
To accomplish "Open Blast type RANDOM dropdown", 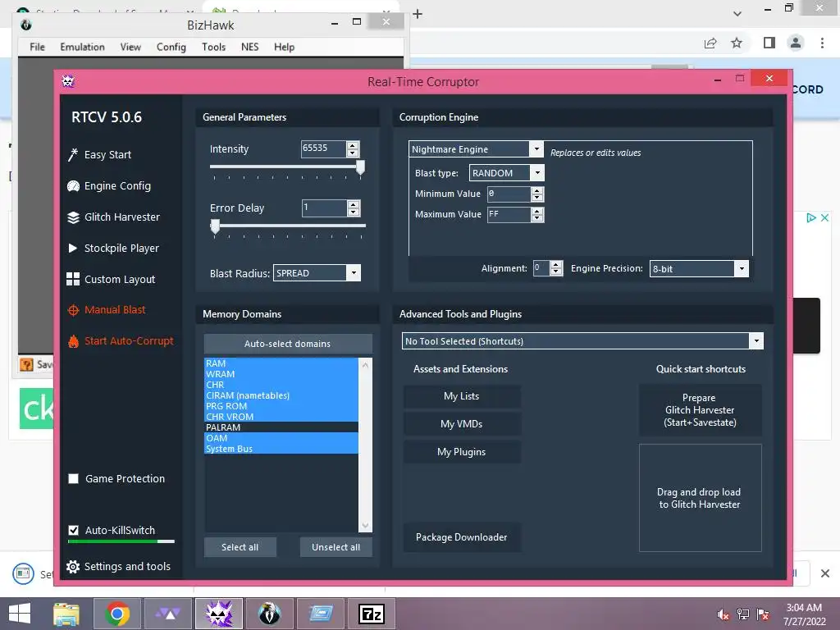I will 537,172.
